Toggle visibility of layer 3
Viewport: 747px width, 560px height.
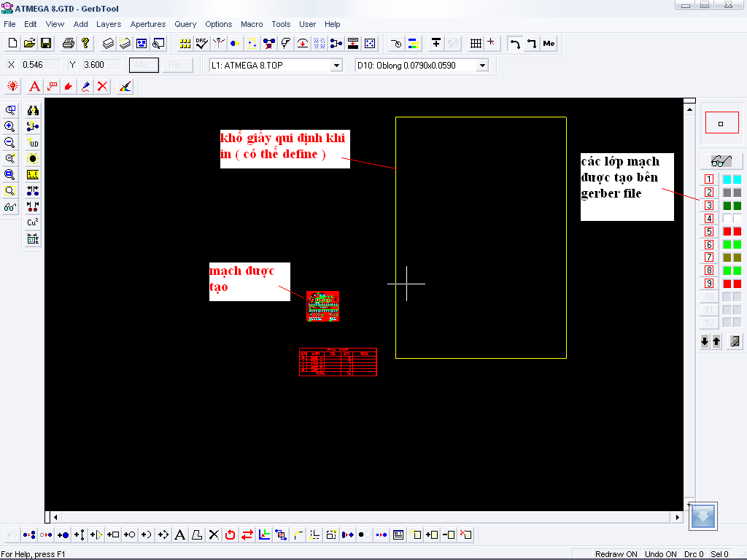pos(709,205)
